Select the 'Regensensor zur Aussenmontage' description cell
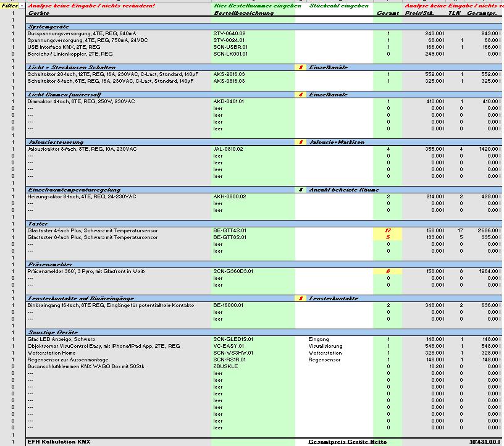This screenshot has height=446, width=504. click(x=67, y=360)
